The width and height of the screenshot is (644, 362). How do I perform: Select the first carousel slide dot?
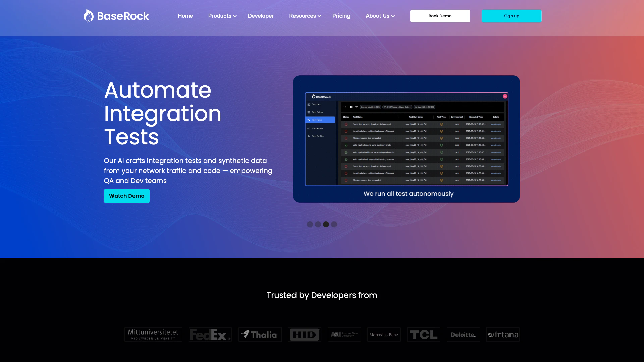310,224
